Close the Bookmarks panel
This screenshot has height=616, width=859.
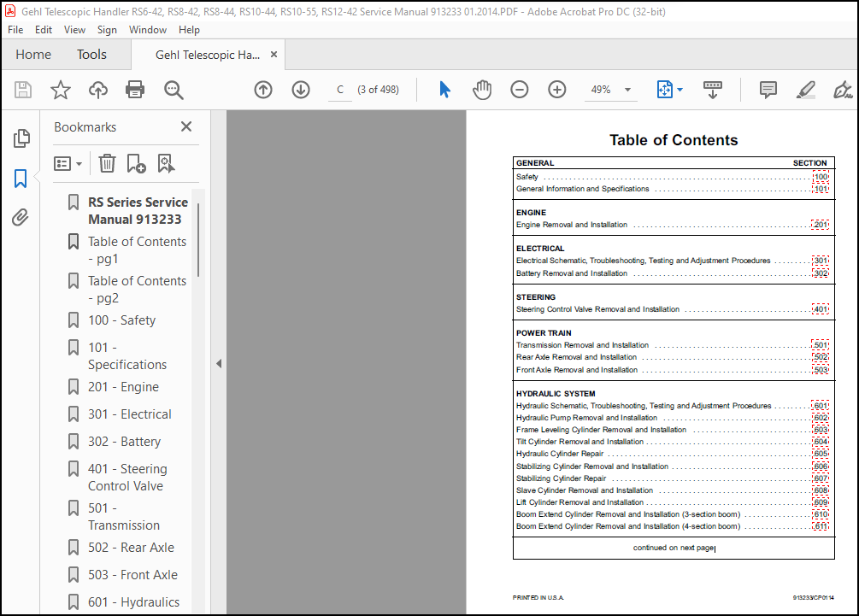coord(186,126)
